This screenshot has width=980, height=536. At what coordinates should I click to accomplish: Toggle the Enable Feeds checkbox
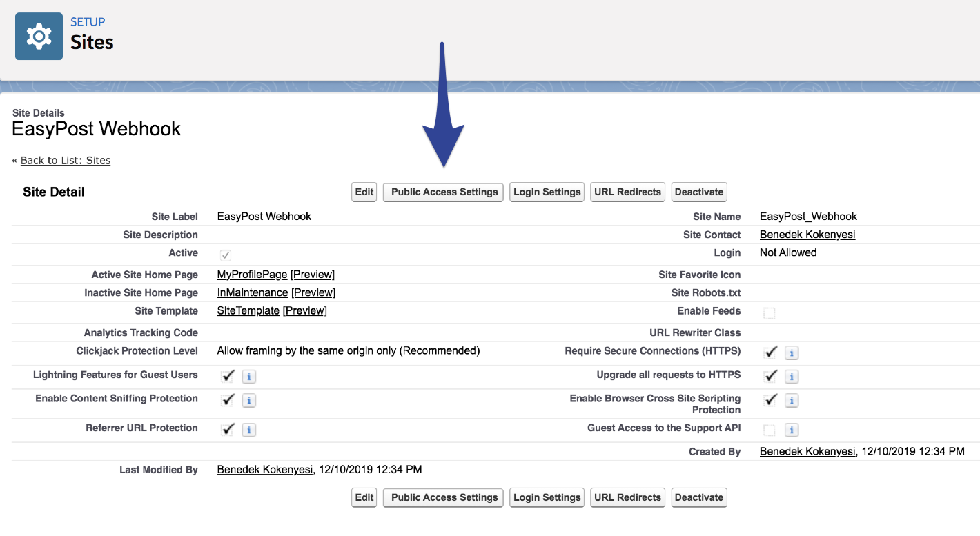click(769, 313)
